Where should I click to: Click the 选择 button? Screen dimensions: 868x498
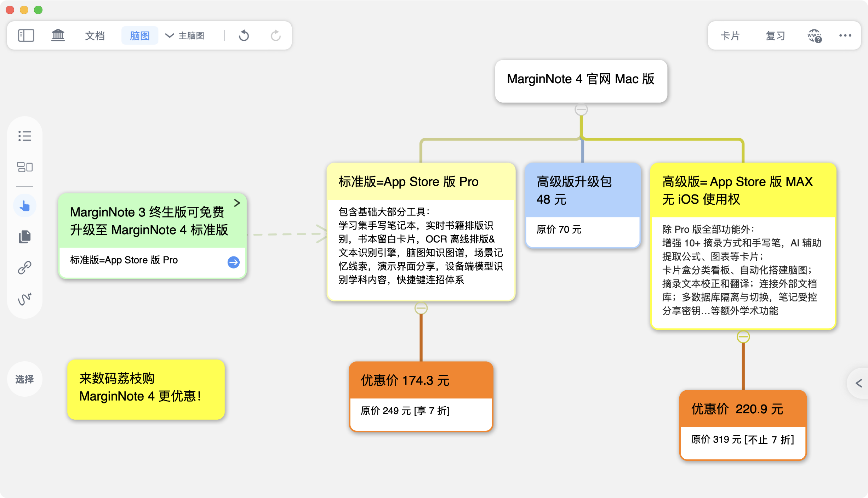coord(24,379)
